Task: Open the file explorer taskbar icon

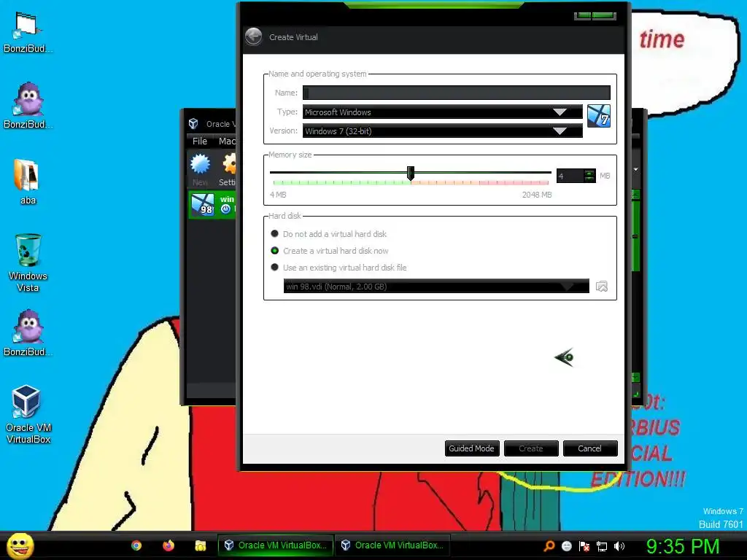Action: (201, 545)
